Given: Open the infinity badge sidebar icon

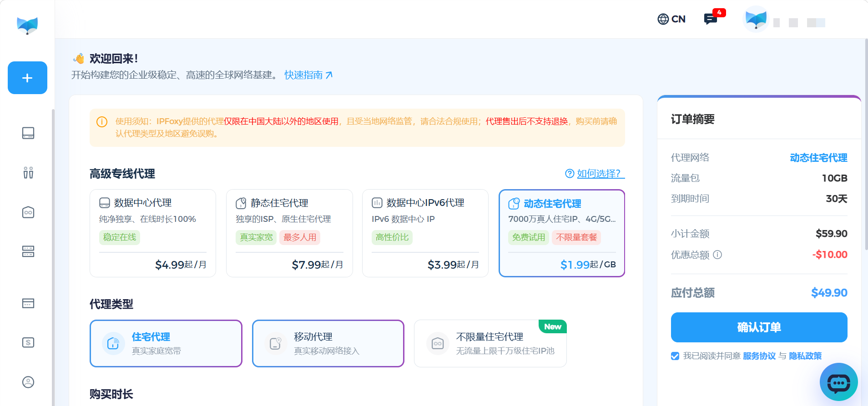Looking at the screenshot, I should point(28,212).
